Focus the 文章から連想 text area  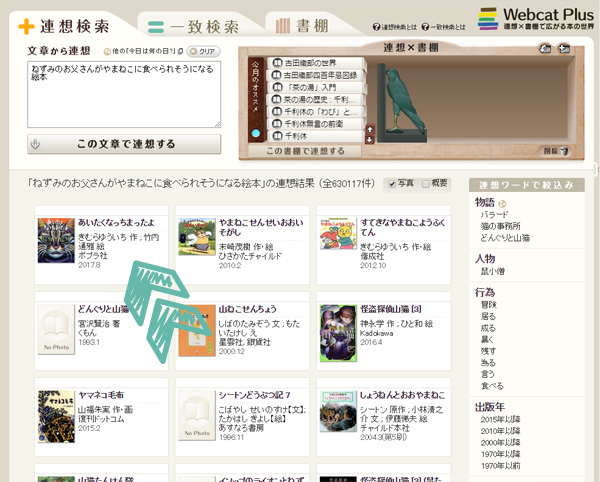point(124,94)
